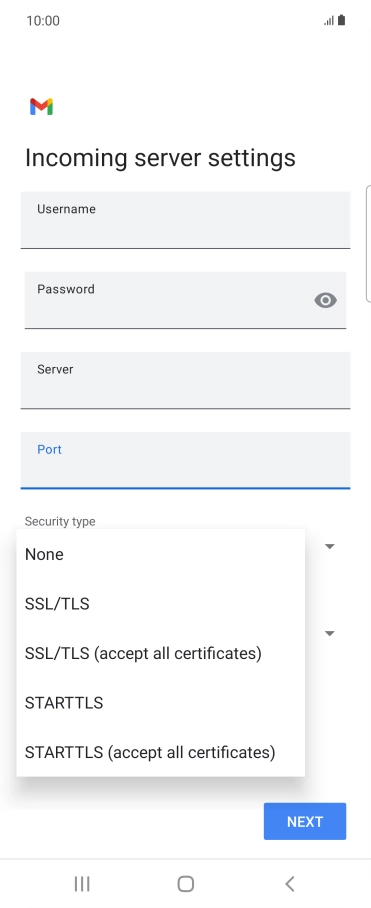Tap the Android home button icon
This screenshot has width=371, height=908.
185,884
